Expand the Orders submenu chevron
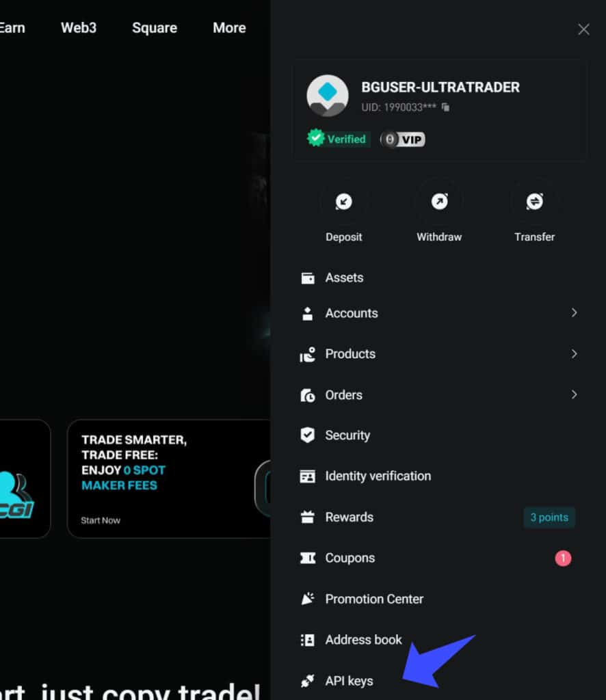Screen dimensions: 606x700 574,394
